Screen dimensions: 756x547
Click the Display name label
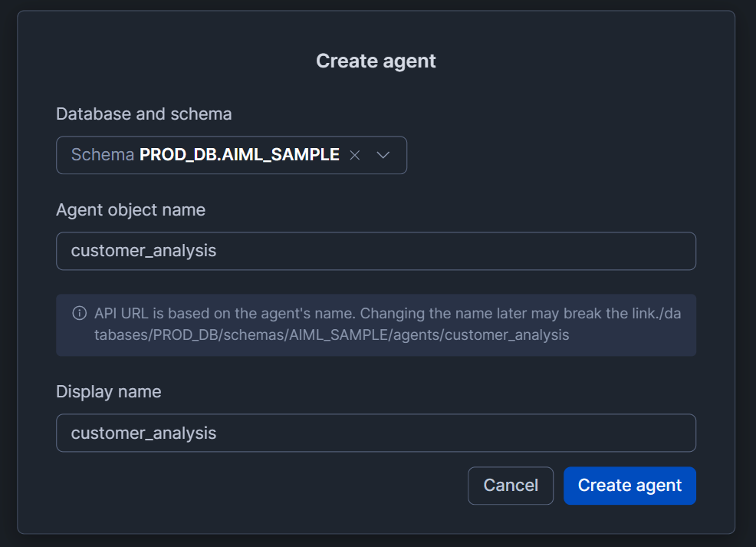click(108, 391)
